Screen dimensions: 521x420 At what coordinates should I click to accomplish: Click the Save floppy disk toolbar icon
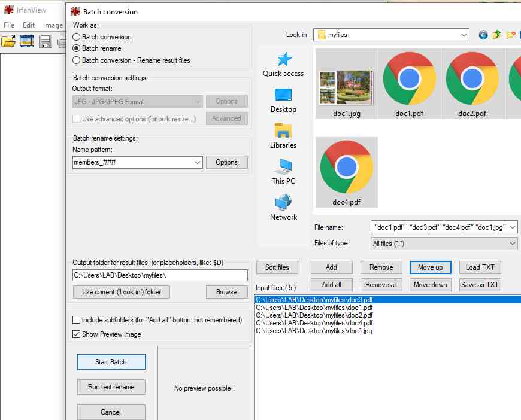click(x=46, y=41)
